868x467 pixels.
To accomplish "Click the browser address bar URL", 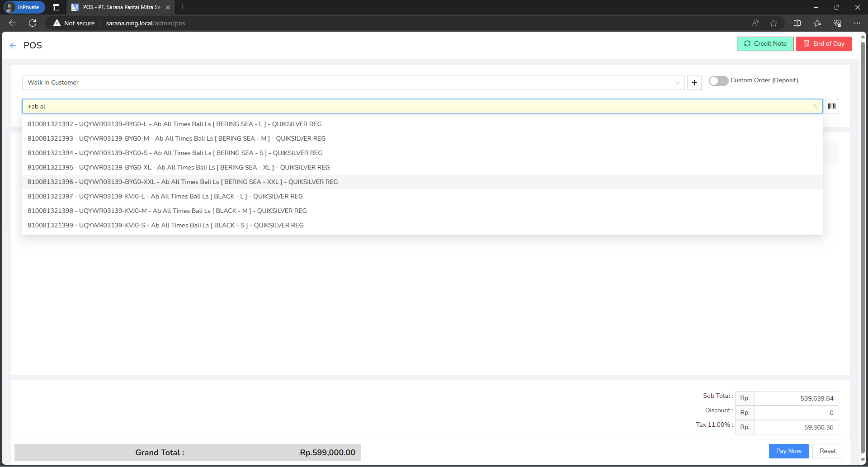I will [146, 23].
